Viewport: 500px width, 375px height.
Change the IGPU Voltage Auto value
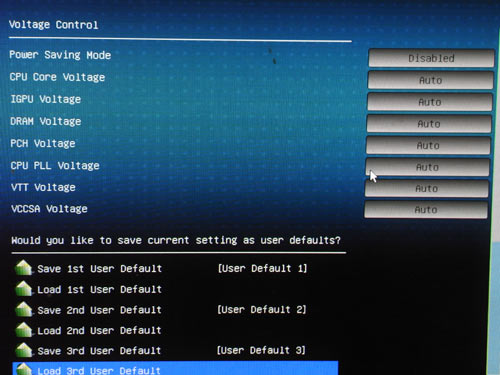coord(430,102)
